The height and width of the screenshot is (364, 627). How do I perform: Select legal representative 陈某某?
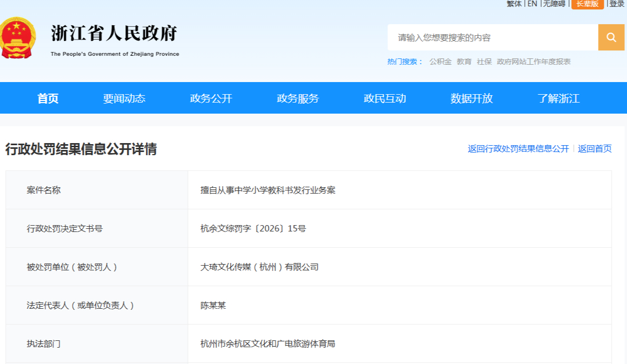pos(213,306)
